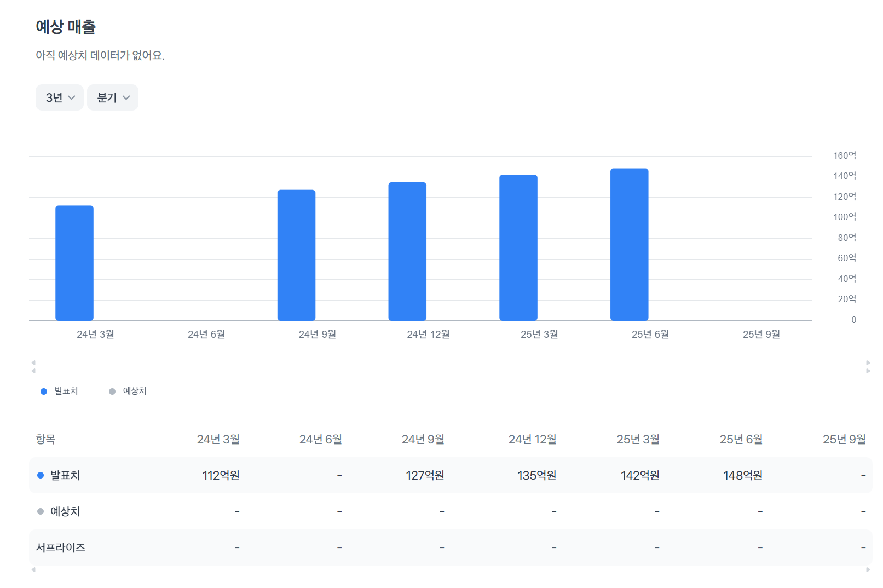Click the 예상치 row label in table
The width and height of the screenshot is (883, 588).
[65, 511]
